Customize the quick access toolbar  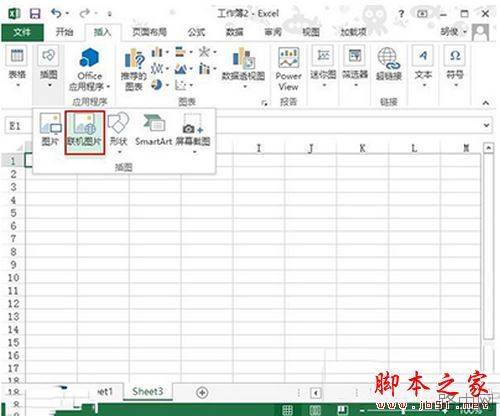pyautogui.click(x=110, y=14)
